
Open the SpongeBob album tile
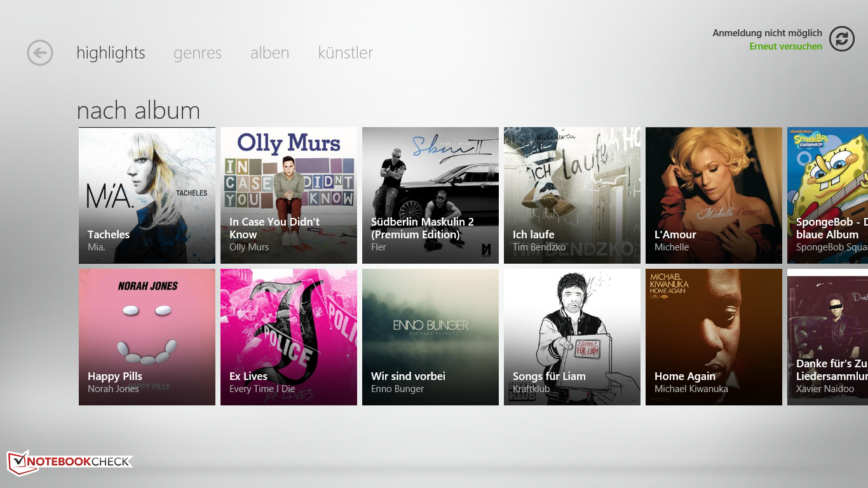point(827,195)
